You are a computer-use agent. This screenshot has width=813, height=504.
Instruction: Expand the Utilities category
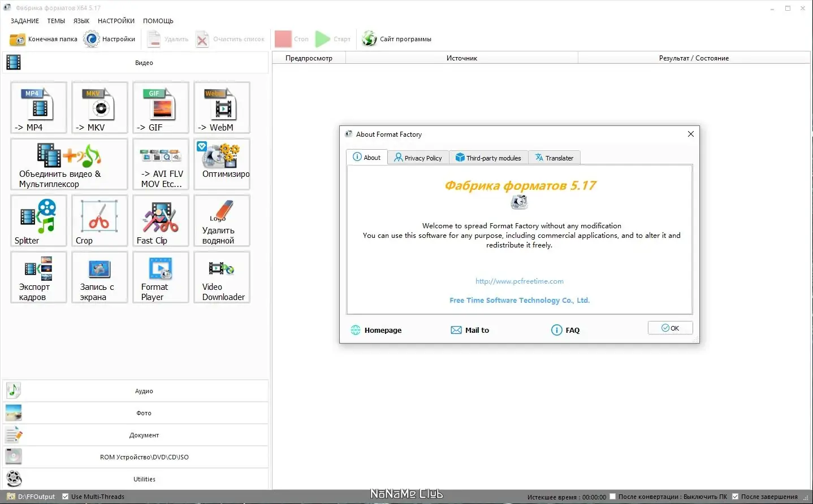(x=136, y=479)
